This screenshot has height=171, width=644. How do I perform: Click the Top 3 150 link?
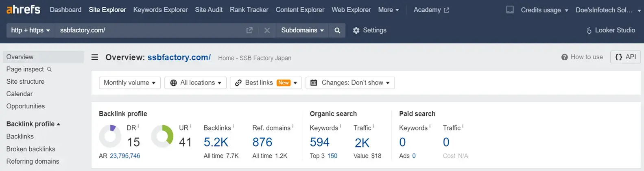(332, 156)
